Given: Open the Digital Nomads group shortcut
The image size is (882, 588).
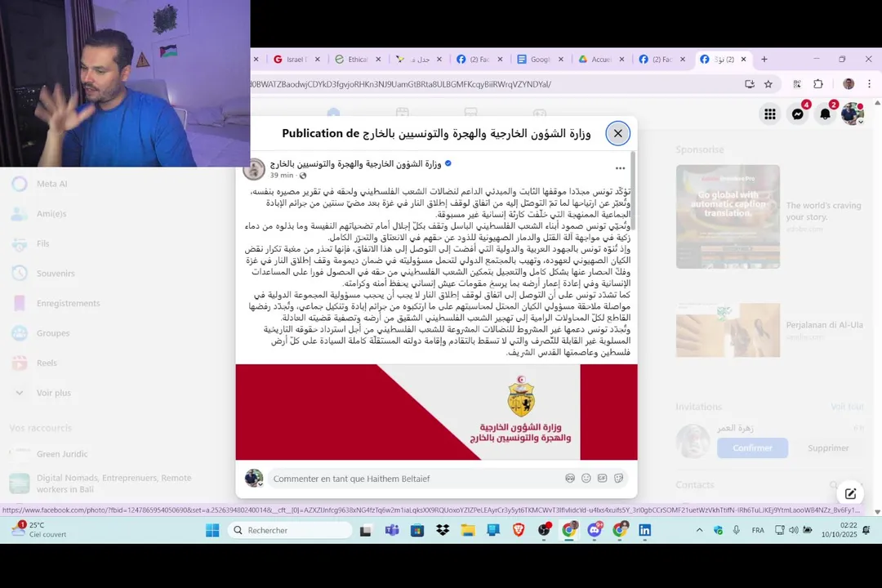Looking at the screenshot, I should click(113, 483).
